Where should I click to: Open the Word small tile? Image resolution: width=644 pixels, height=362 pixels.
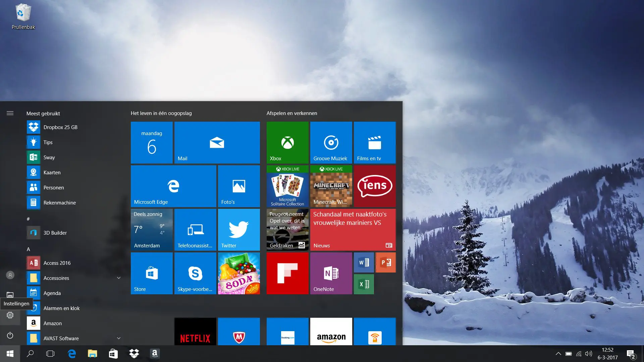pos(364,262)
